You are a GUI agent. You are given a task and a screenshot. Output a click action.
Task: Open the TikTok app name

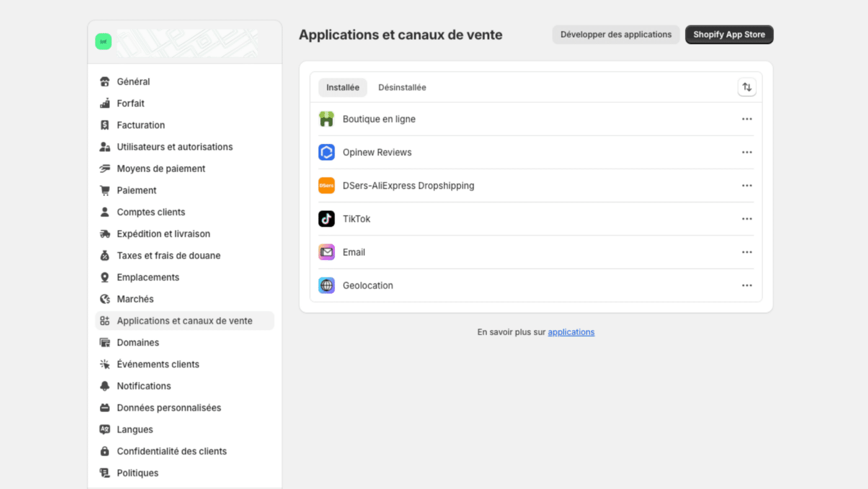pos(356,219)
